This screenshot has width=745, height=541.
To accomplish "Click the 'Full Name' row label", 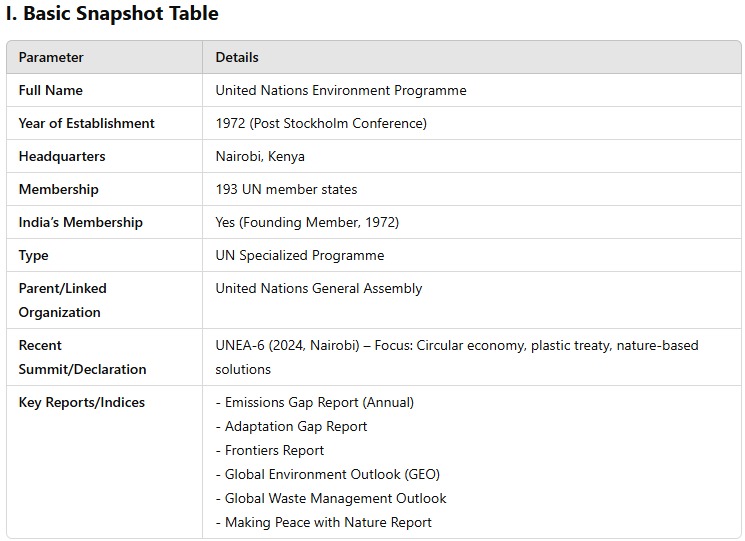I will click(x=50, y=90).
